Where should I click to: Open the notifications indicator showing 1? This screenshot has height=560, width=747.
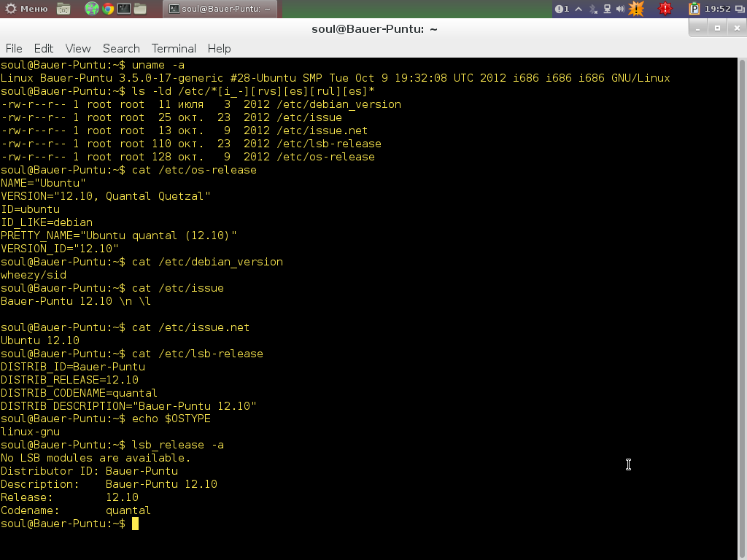562,9
